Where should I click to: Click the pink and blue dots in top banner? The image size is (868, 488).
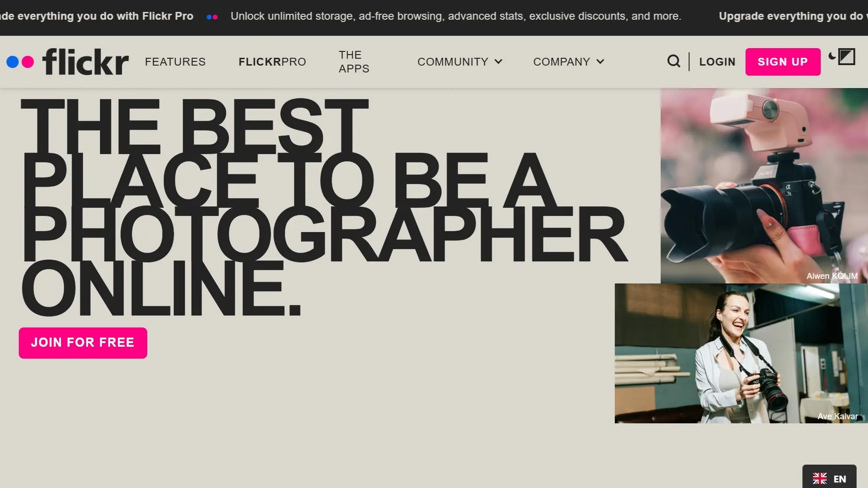[212, 17]
